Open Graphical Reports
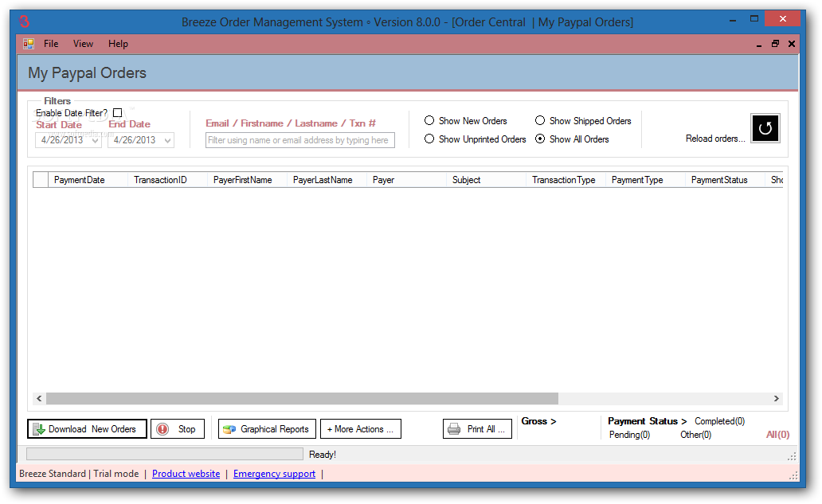Image resolution: width=822 pixels, height=504 pixels. 267,429
